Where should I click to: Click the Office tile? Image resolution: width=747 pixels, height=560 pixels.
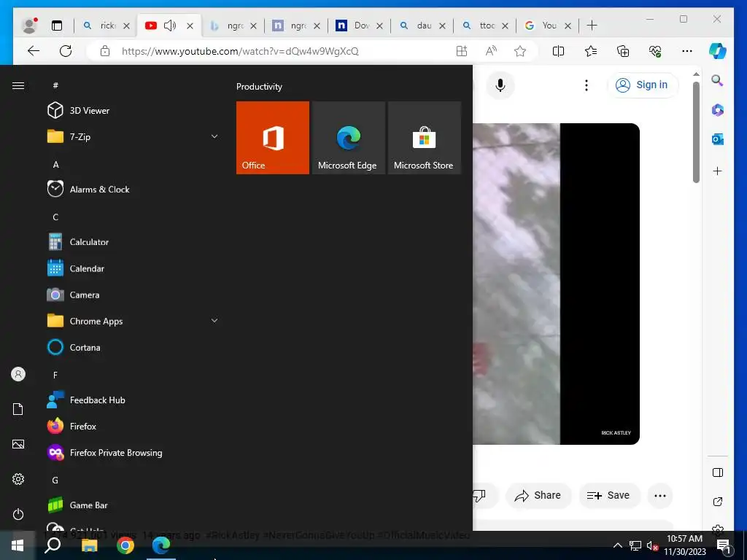tap(273, 138)
